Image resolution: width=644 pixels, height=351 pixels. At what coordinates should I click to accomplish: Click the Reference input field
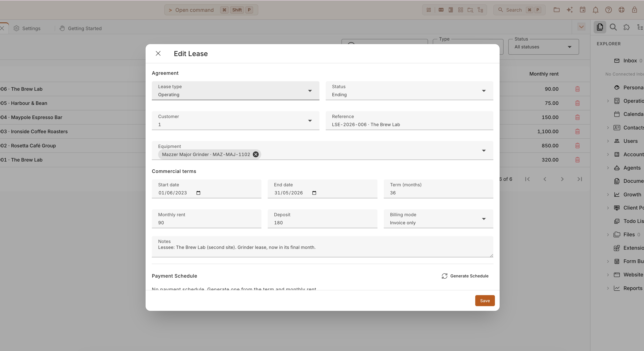tap(409, 120)
